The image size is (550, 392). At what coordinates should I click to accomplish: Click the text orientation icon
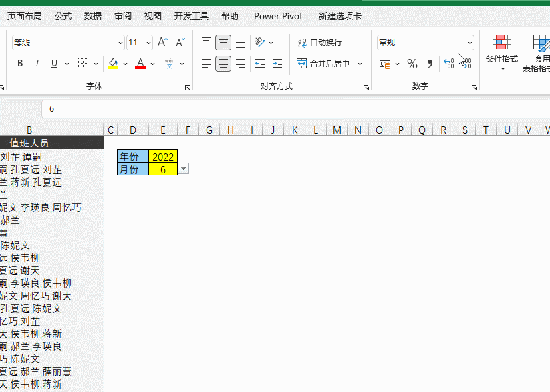[x=260, y=42]
